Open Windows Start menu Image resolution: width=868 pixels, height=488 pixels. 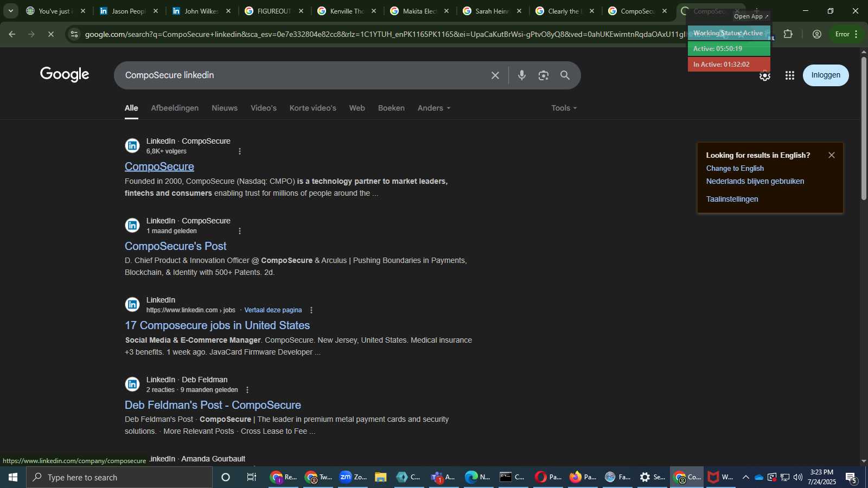point(13,477)
